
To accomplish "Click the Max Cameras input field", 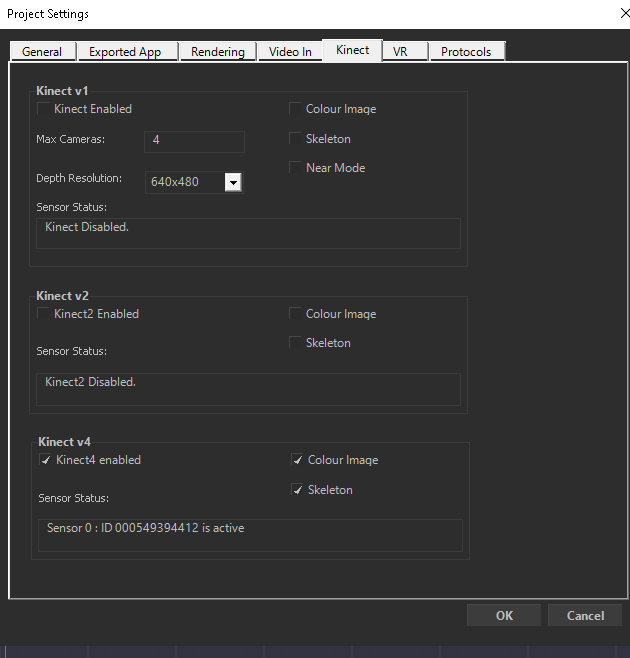I will click(x=194, y=141).
